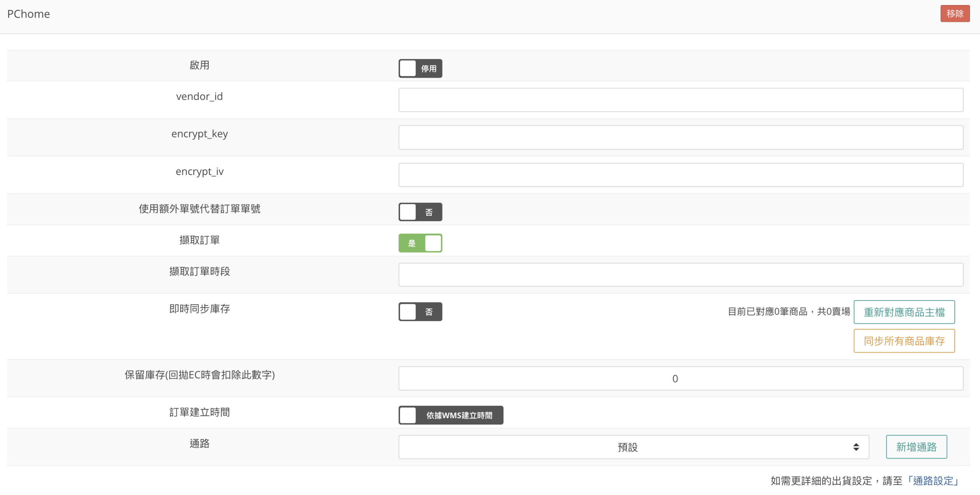Toggle the 啟用 enable switch
The height and width of the screenshot is (495, 980).
point(420,69)
